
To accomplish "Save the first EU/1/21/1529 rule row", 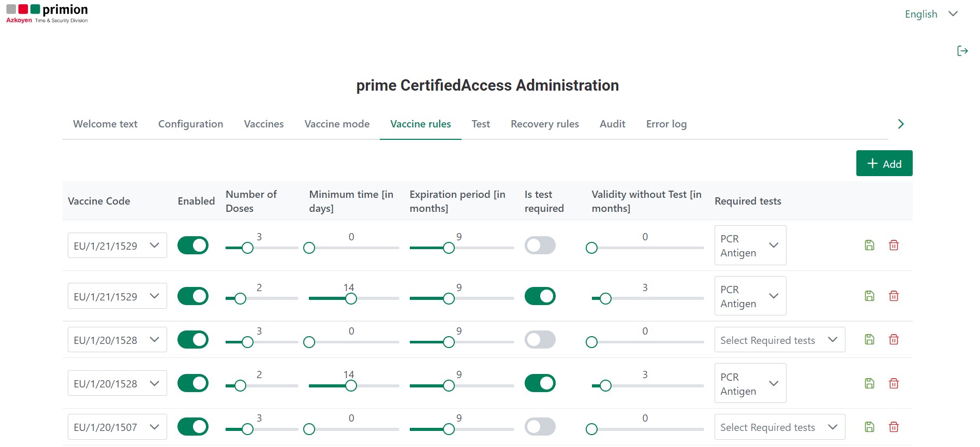I will point(869,246).
